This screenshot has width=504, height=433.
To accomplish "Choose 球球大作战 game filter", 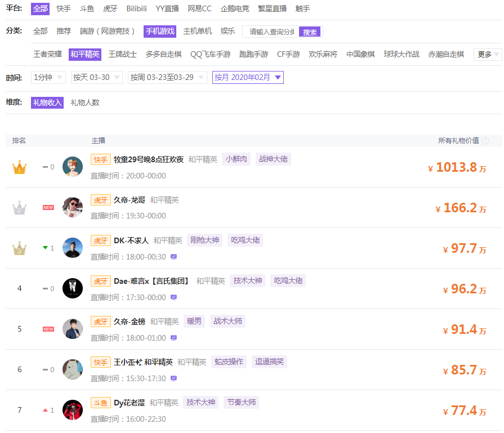I will pos(402,54).
